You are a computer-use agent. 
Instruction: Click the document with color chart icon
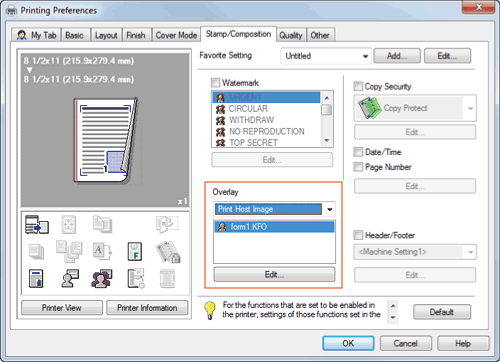coord(36,278)
